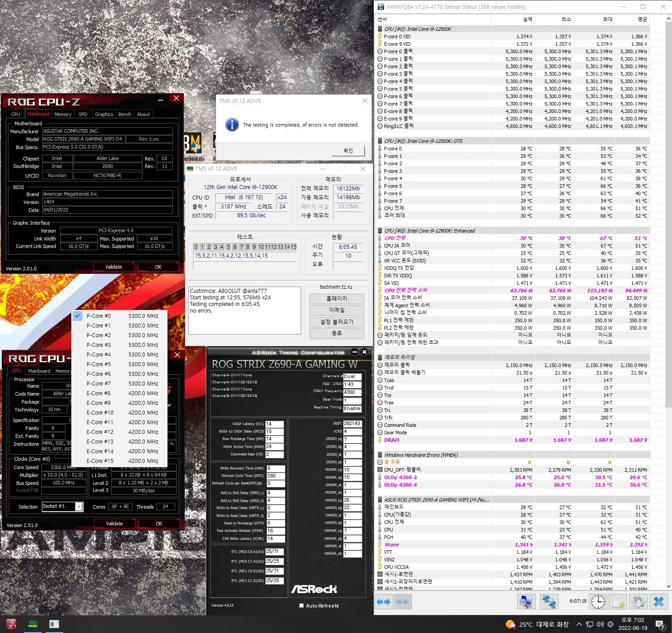This screenshot has width=672, height=633.
Task: Open TM5 memory icon in taskbar
Action: 33,624
